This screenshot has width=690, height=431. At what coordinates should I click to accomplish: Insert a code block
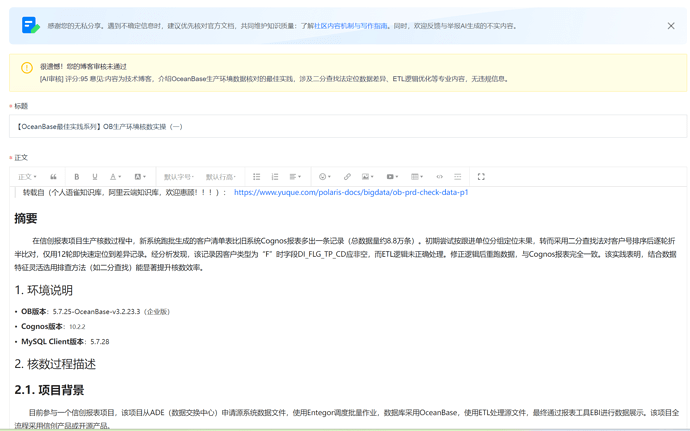439,177
